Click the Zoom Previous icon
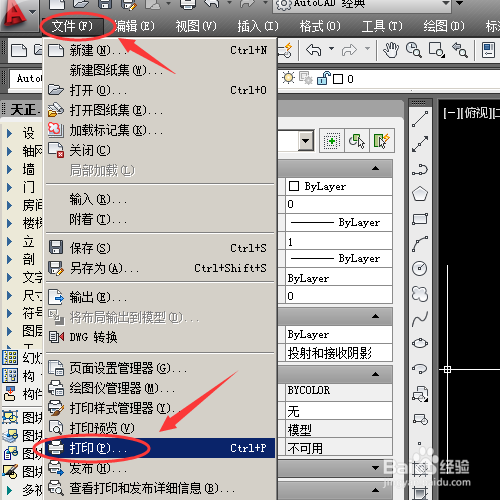The height and width of the screenshot is (500, 500). pos(459,50)
